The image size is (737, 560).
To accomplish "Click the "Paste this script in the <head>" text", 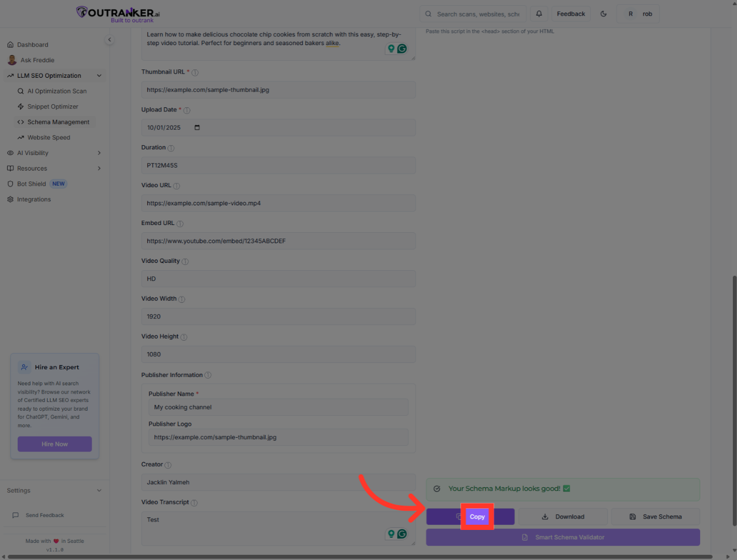I will pos(490,32).
